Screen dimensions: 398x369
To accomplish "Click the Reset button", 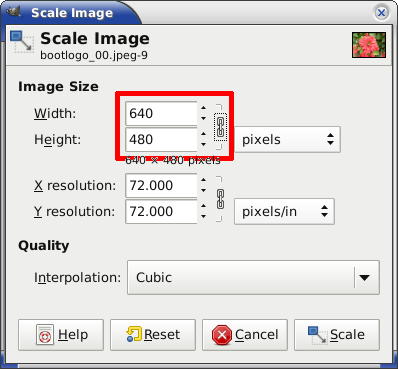I will pyautogui.click(x=153, y=335).
